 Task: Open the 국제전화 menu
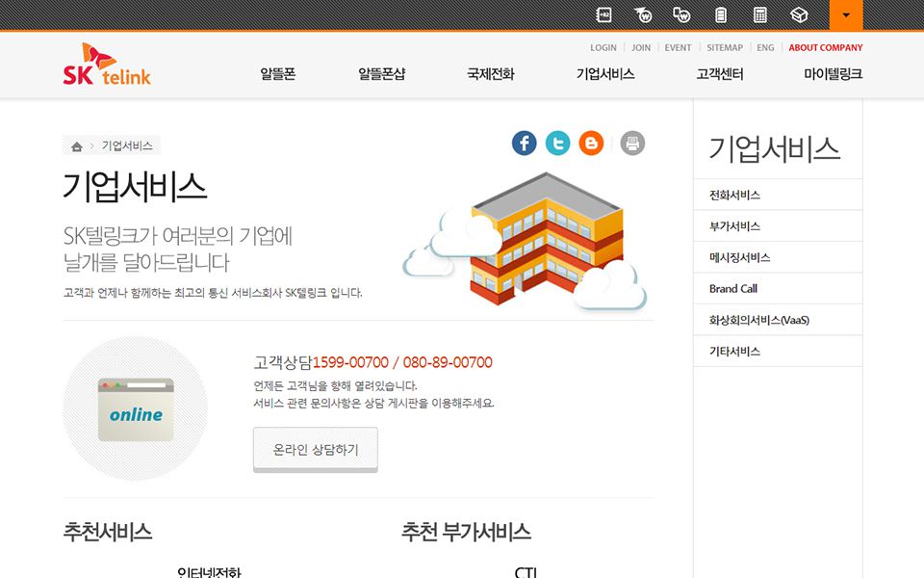[491, 74]
